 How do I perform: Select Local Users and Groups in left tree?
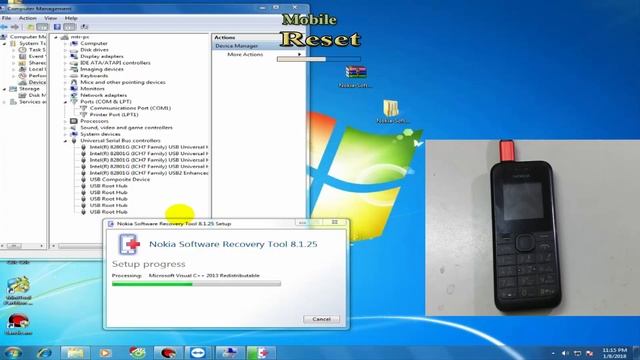click(x=37, y=69)
